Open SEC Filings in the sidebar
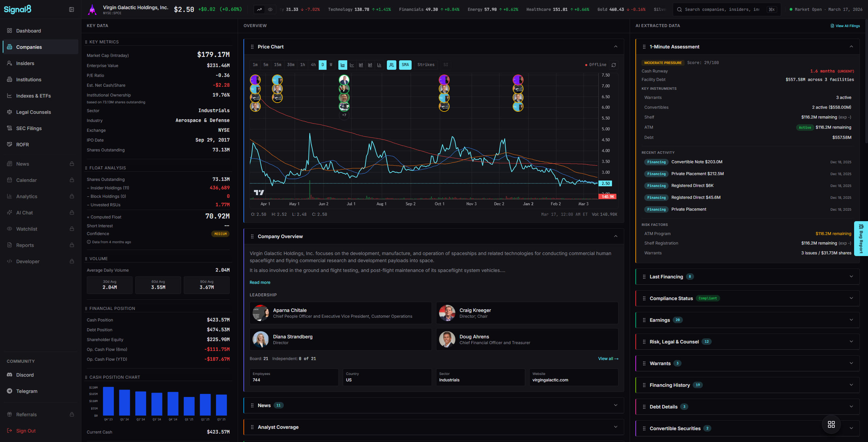The height and width of the screenshot is (442, 868). click(41, 128)
